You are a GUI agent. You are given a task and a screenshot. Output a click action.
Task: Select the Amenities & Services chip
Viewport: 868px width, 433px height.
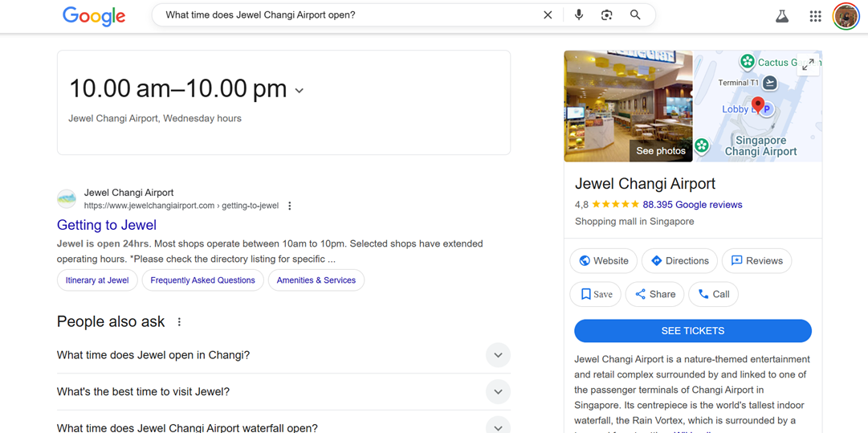pos(316,280)
